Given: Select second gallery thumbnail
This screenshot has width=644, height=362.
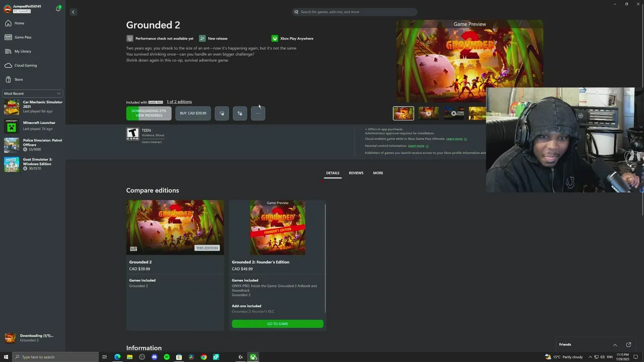Looking at the screenshot, I should [x=429, y=113].
